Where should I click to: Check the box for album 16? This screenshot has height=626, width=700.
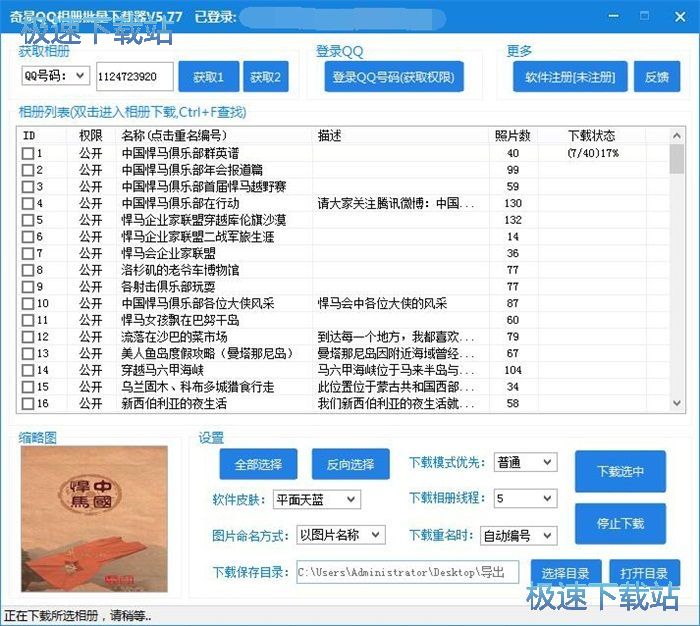(x=28, y=404)
